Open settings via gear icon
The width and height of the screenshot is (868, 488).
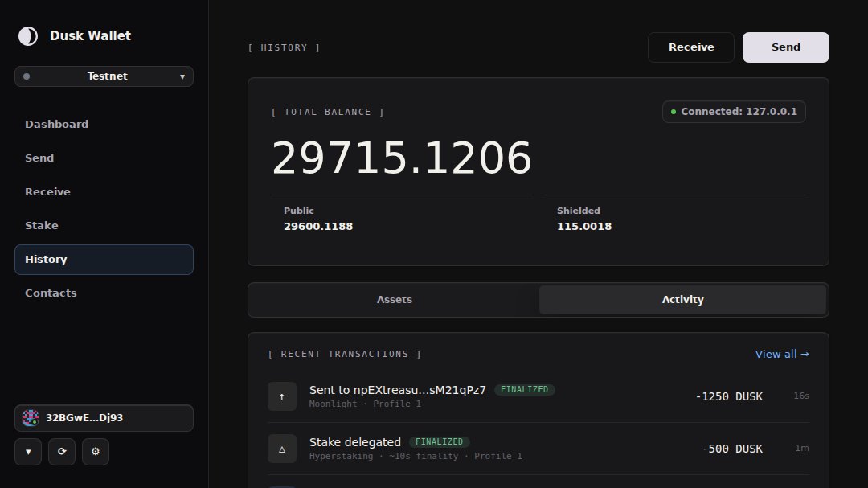click(x=95, y=452)
